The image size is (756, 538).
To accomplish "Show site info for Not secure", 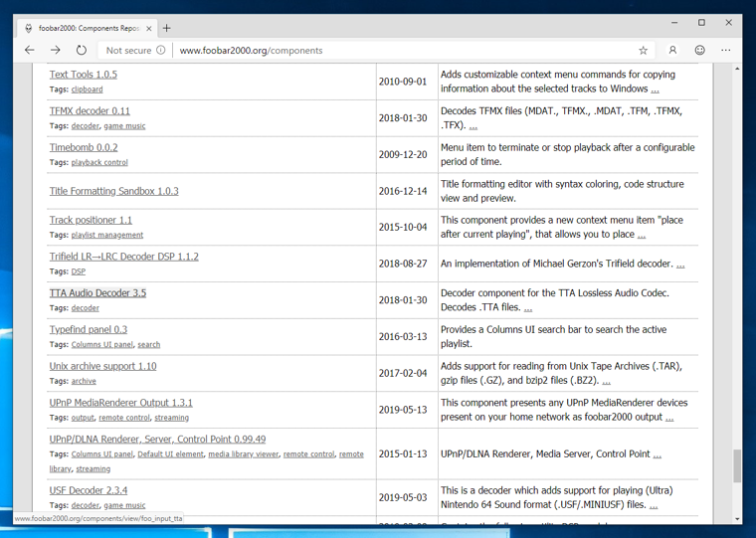I will (135, 50).
